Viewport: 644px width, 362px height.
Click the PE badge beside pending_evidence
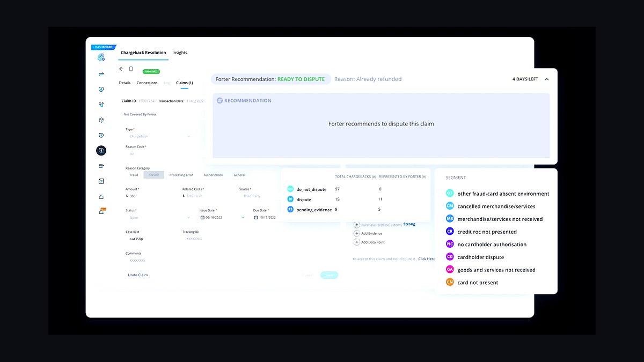290,209
